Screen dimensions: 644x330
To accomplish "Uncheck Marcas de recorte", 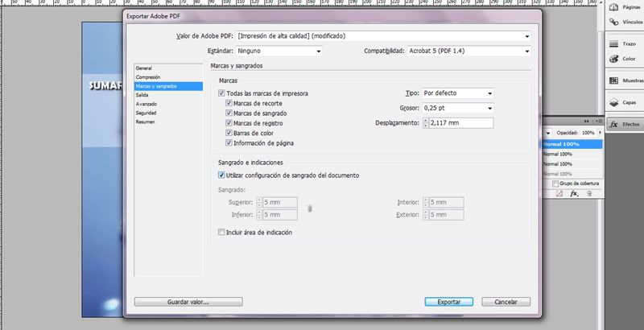I will (x=229, y=104).
